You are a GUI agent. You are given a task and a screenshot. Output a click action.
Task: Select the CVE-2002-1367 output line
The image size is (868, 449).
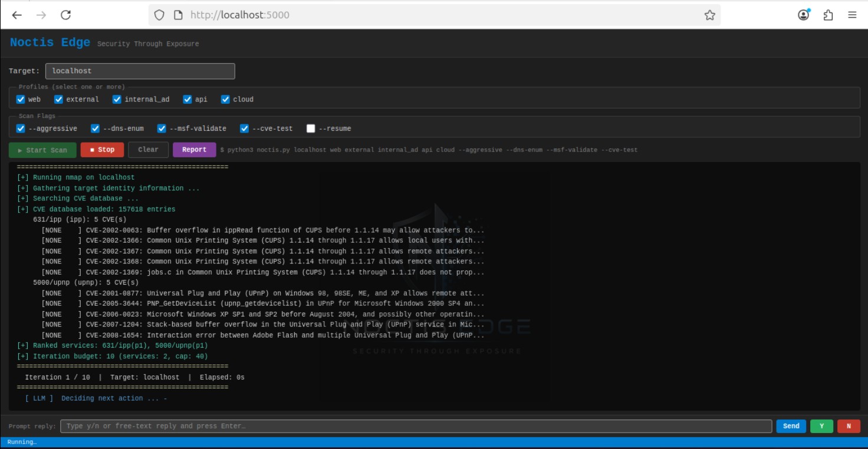[x=263, y=251]
